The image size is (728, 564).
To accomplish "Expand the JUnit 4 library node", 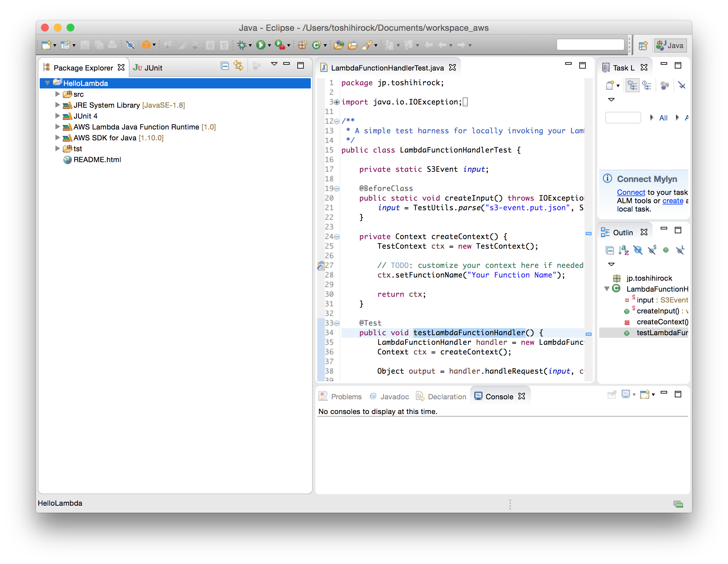I will click(x=57, y=116).
